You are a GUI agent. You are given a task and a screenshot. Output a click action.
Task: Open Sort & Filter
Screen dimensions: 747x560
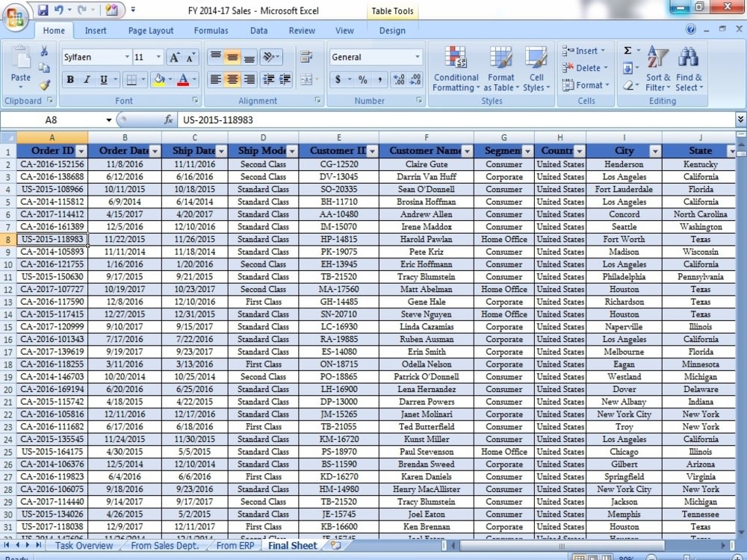point(657,69)
